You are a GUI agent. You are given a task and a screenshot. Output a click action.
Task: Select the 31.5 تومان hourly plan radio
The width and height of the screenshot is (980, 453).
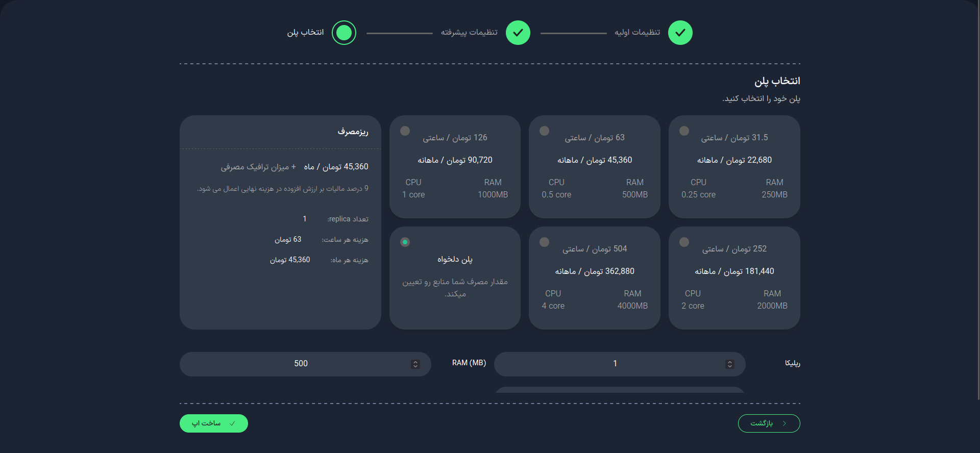click(x=684, y=131)
